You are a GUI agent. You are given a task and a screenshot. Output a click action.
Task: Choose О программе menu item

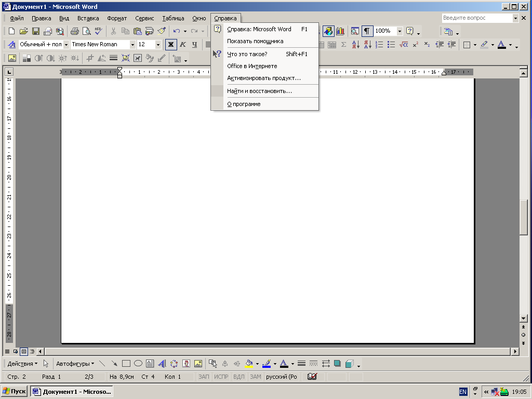264,104
